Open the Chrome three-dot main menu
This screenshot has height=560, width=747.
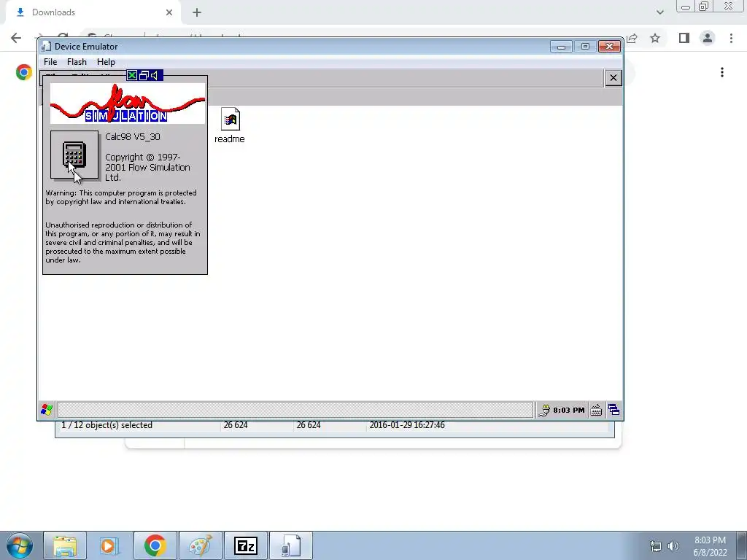point(731,38)
